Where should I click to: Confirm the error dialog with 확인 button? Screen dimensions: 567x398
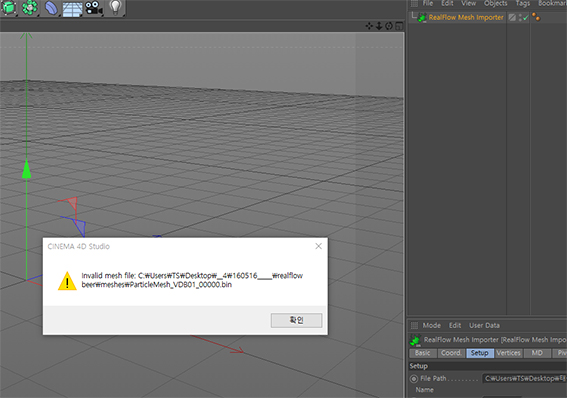pos(297,320)
